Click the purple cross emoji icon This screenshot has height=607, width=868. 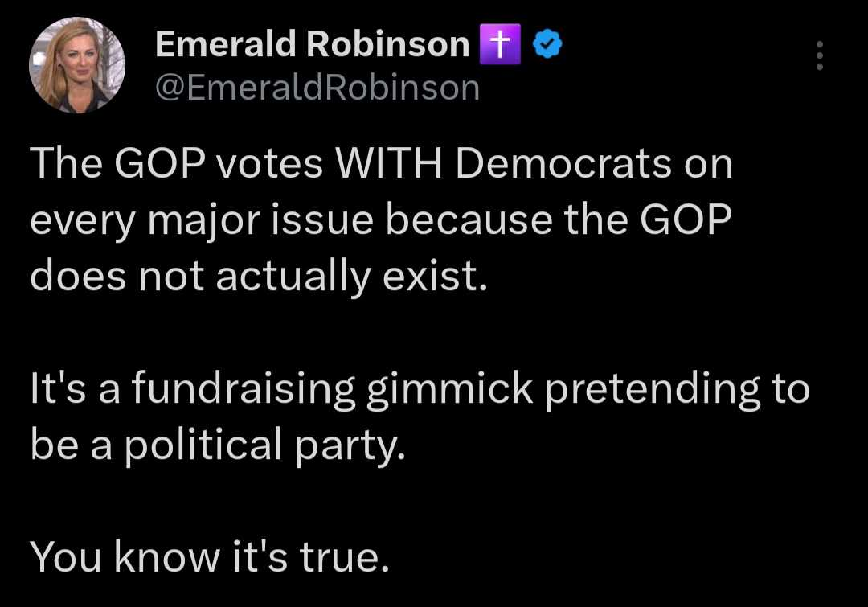point(500,44)
